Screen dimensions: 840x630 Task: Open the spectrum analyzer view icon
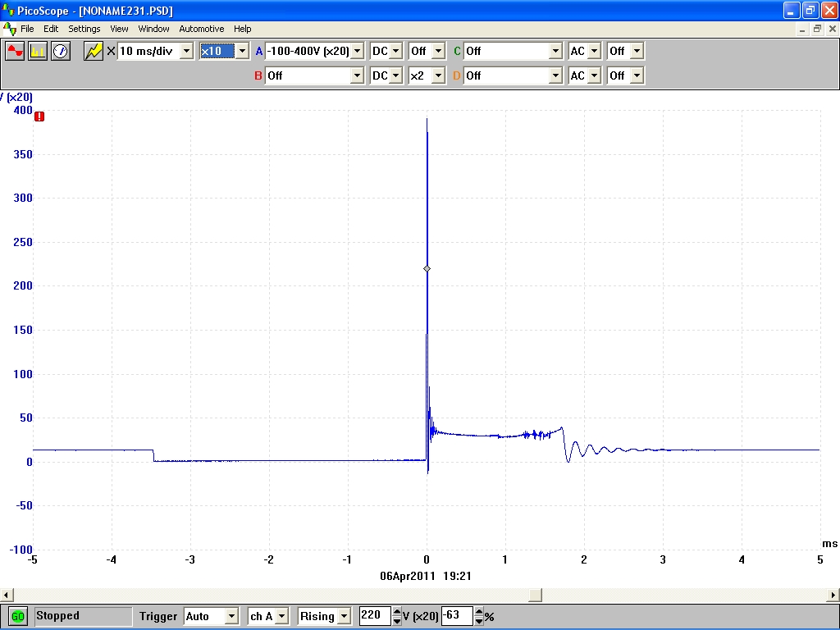coord(38,51)
